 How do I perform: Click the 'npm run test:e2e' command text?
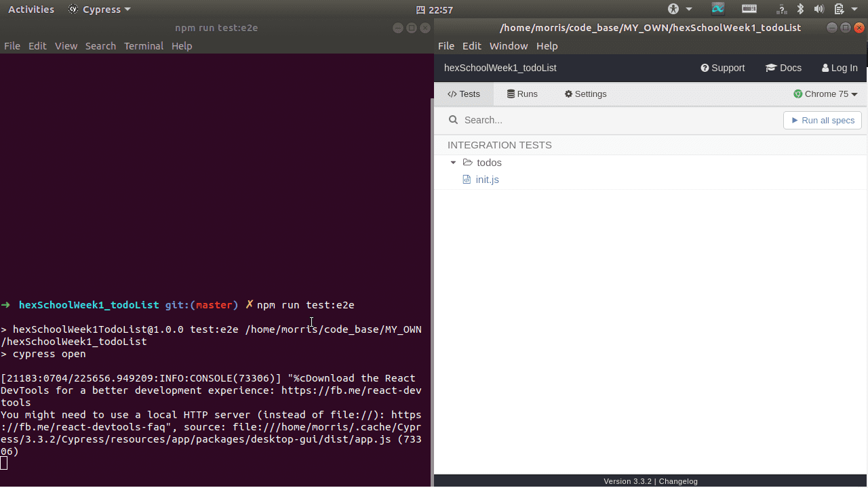click(306, 305)
